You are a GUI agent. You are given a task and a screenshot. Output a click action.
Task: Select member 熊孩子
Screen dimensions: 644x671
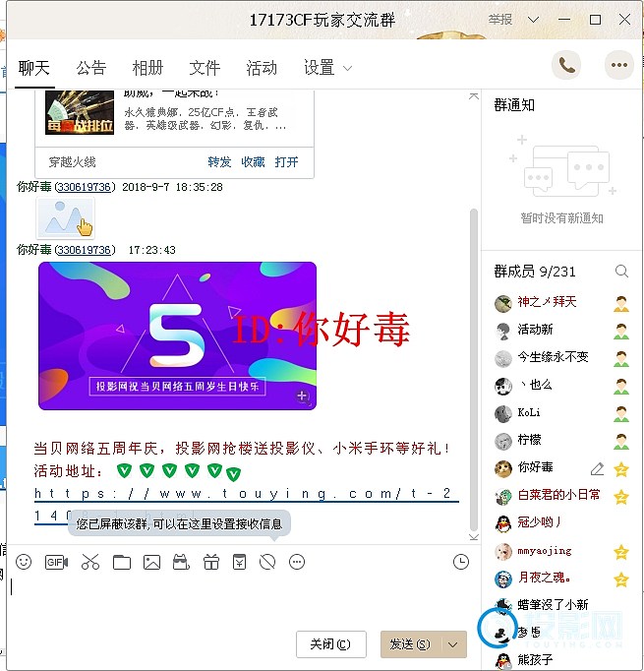pos(535,660)
